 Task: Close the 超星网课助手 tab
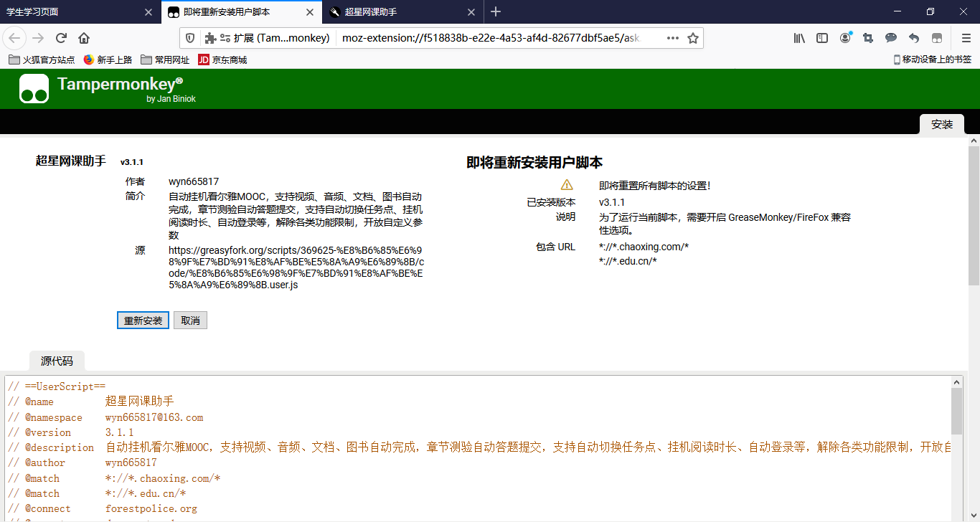pos(471,12)
